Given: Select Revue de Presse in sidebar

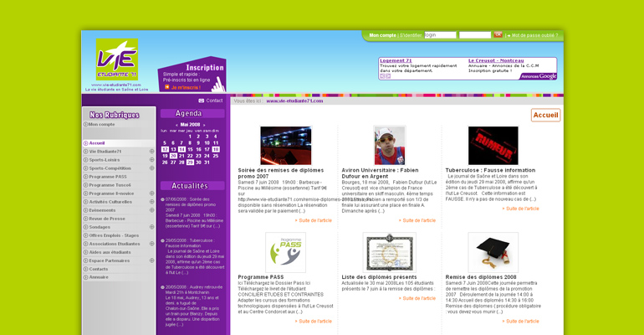Looking at the screenshot, I should tap(107, 219).
